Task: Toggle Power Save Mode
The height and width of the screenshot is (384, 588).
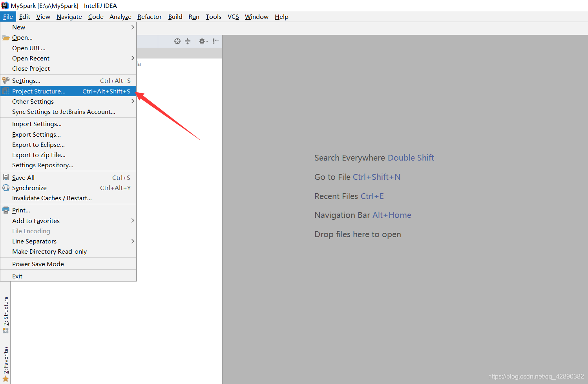Action: [x=68, y=264]
